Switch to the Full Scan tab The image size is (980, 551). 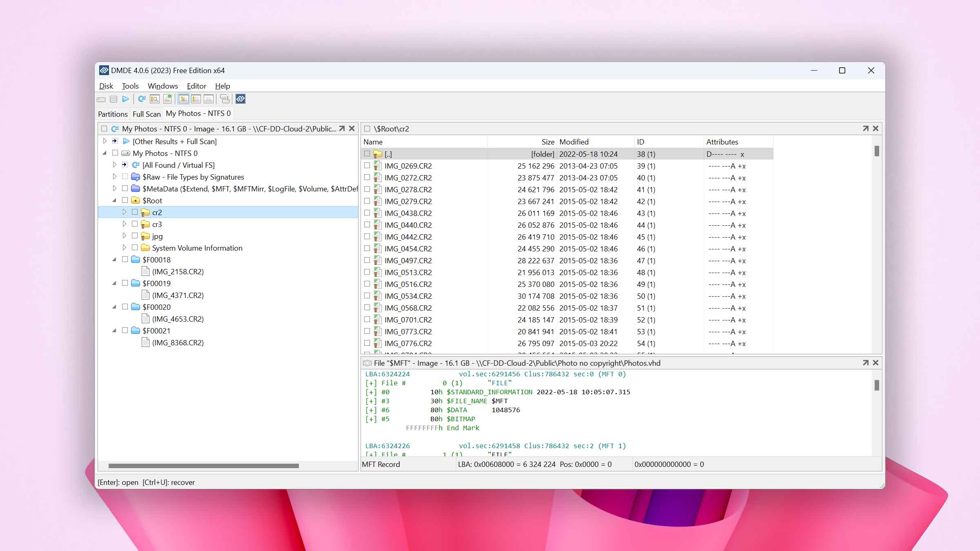pyautogui.click(x=147, y=114)
